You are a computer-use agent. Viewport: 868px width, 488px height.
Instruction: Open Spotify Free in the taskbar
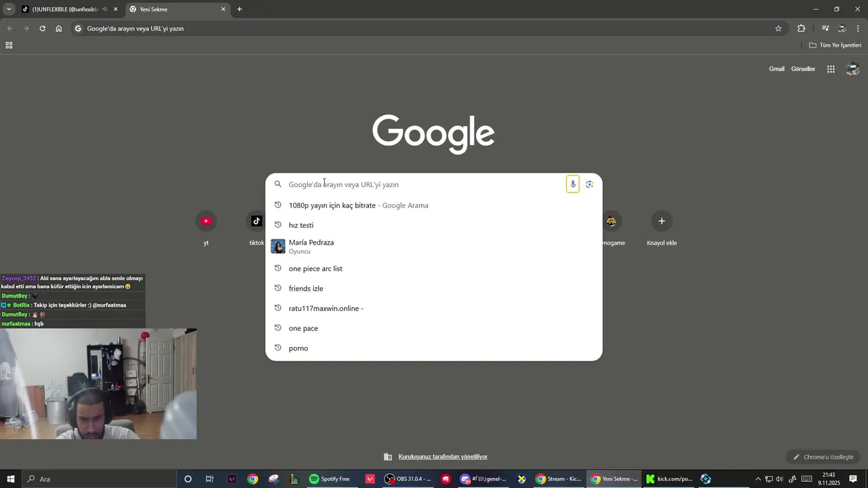click(x=330, y=479)
